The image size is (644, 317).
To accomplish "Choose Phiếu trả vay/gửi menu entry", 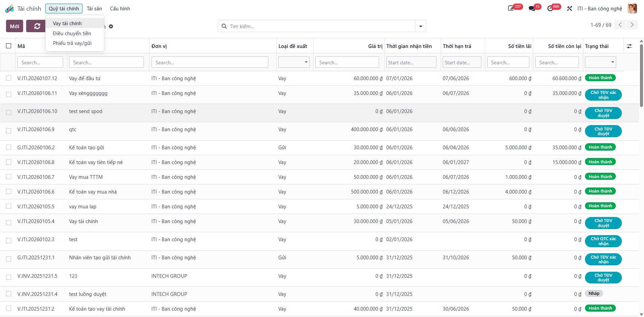I will 74,43.
